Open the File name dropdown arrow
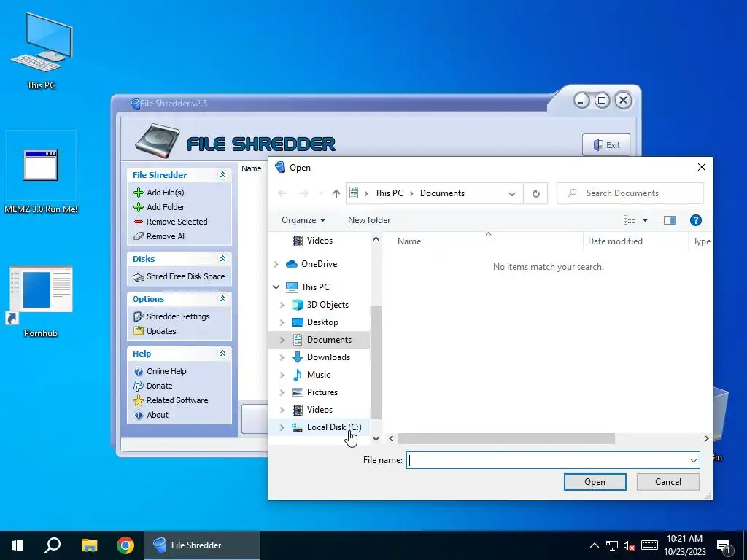747x560 pixels. 693,461
